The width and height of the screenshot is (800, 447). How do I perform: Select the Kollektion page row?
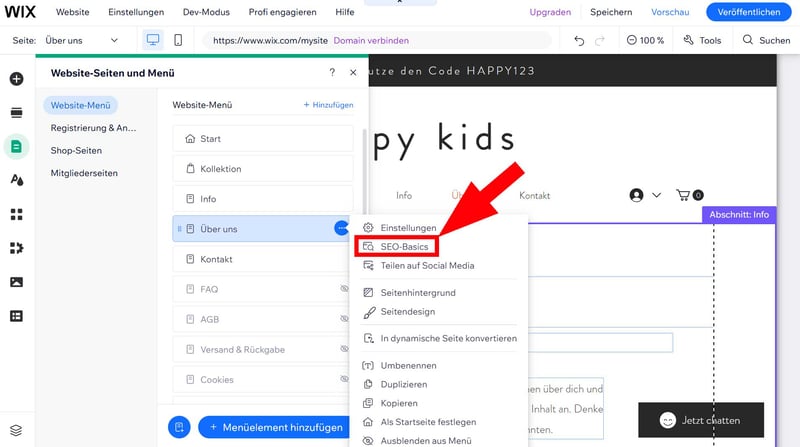(x=263, y=168)
